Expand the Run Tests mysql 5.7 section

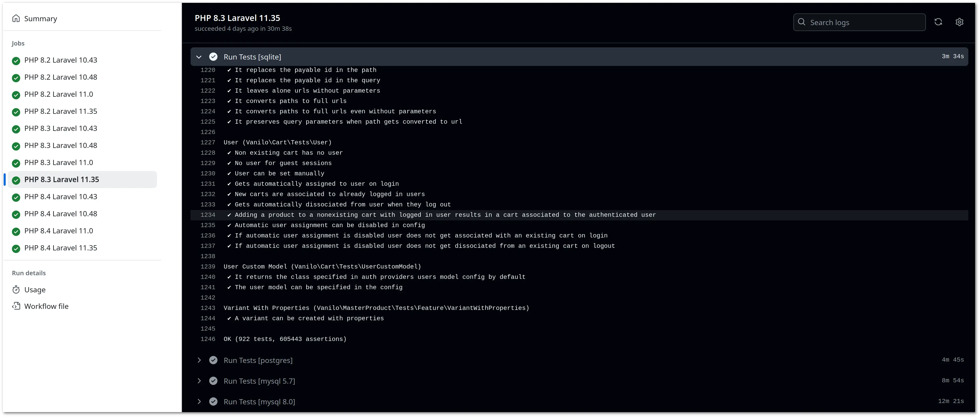coord(199,381)
